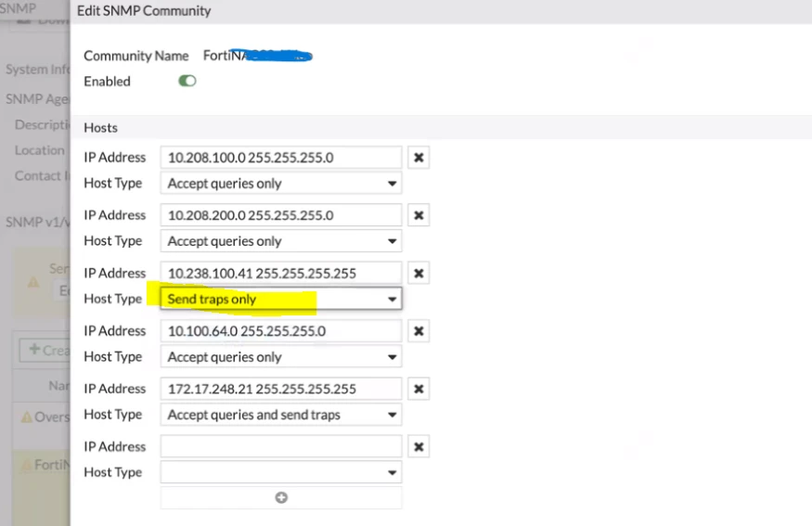Click the 'Hosts' section heading
812x526 pixels.
pyautogui.click(x=100, y=128)
